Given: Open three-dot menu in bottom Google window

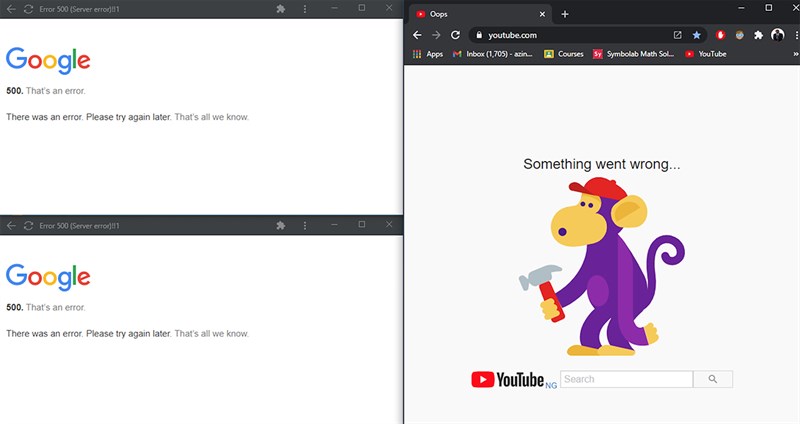Looking at the screenshot, I should (305, 225).
